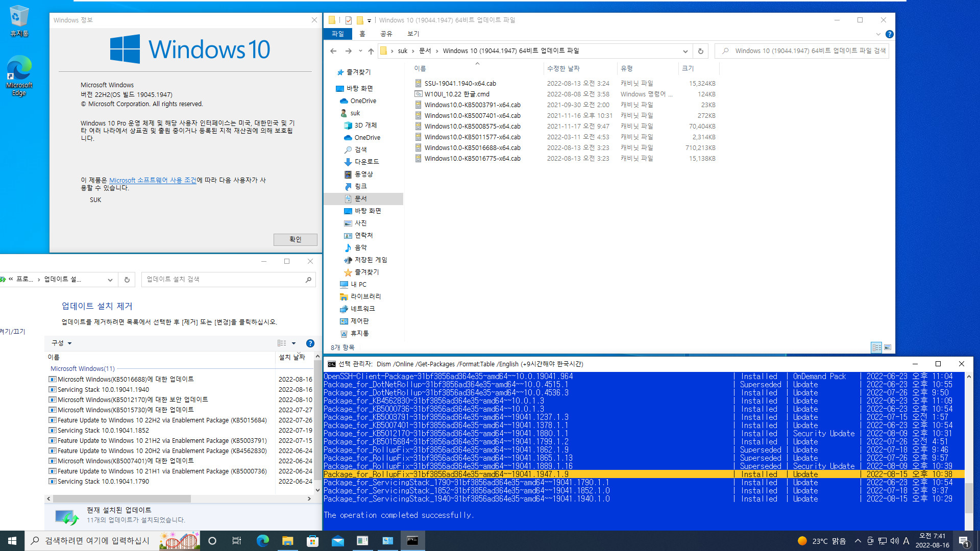Image resolution: width=980 pixels, height=551 pixels.
Task: Open the 홈 ribbon tab
Action: [x=362, y=34]
